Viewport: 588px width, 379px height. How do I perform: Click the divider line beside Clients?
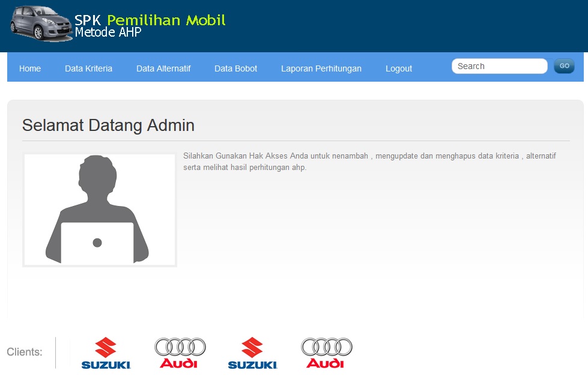click(55, 352)
